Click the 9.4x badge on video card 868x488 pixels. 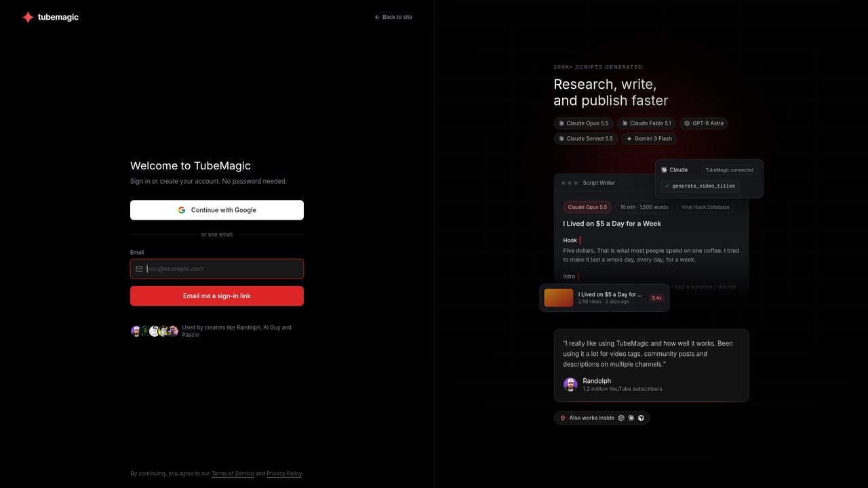click(656, 298)
